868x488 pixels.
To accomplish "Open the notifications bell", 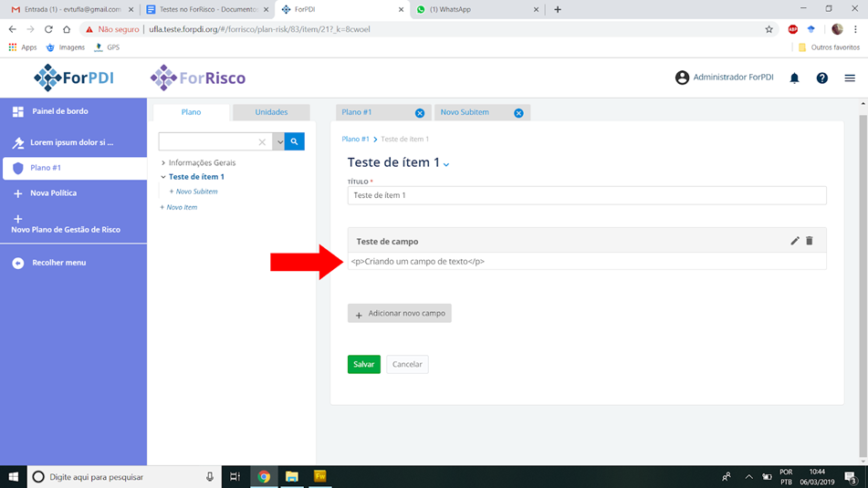I will [794, 78].
